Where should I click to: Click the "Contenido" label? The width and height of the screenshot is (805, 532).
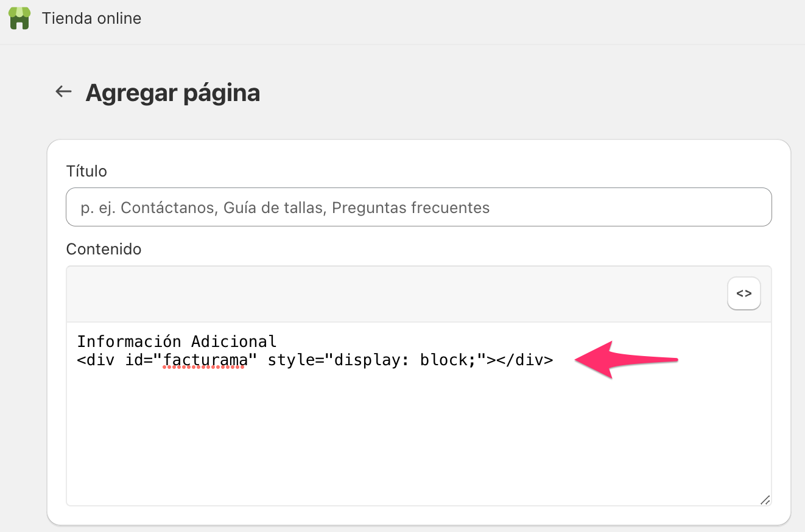pos(104,249)
